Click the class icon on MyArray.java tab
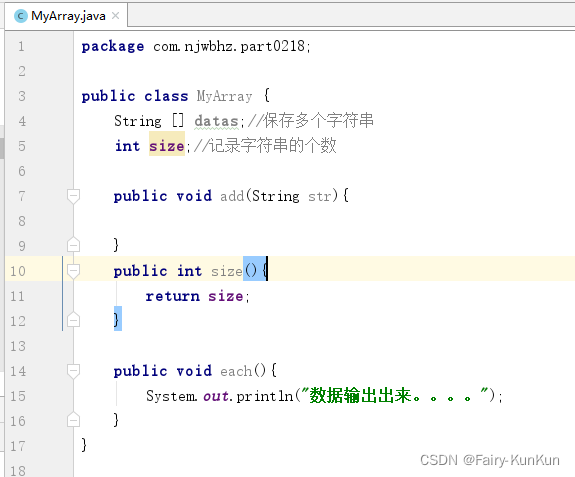 click(x=21, y=16)
